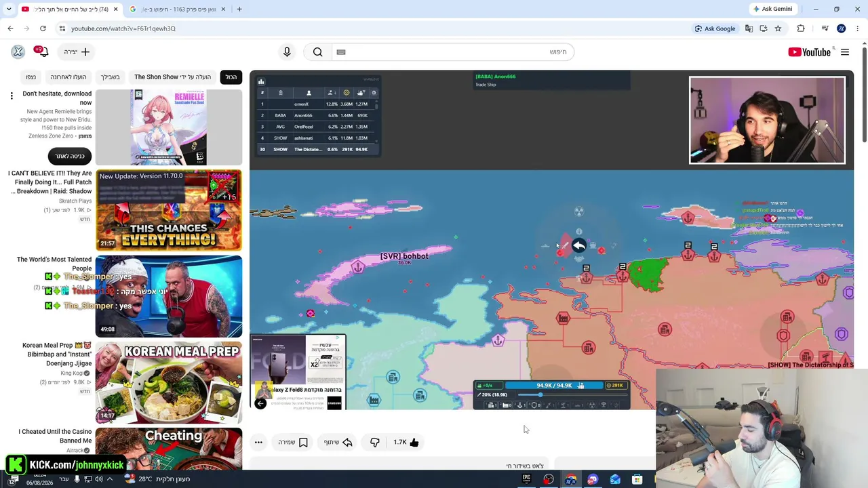The image size is (868, 488).
Task: Open Microsoft Store from the taskbar
Action: coord(637,479)
